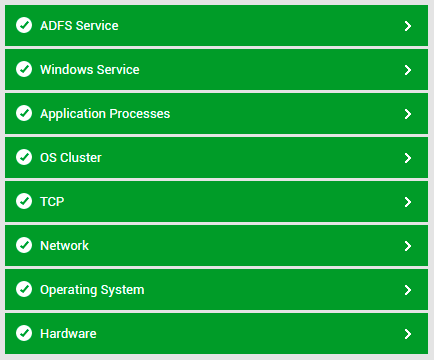Expand Application Processes via chevron
This screenshot has height=360, width=434.
(408, 114)
